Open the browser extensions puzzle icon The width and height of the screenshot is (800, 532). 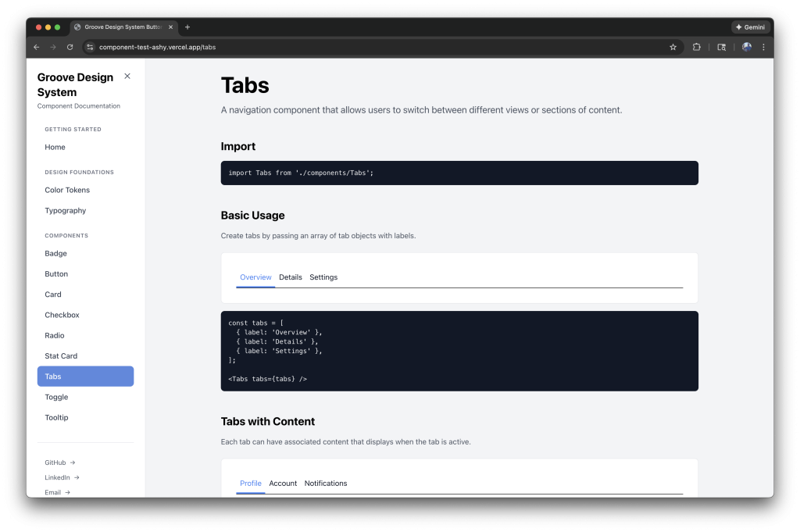point(696,47)
